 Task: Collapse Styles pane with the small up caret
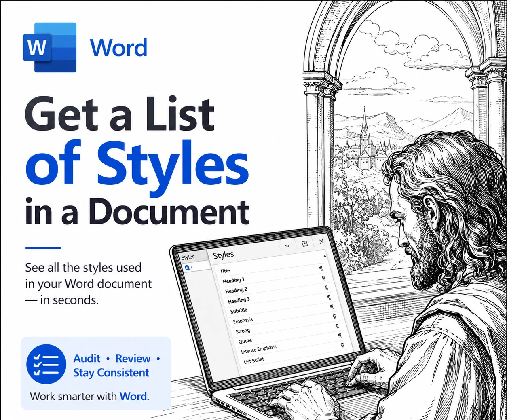click(x=325, y=256)
